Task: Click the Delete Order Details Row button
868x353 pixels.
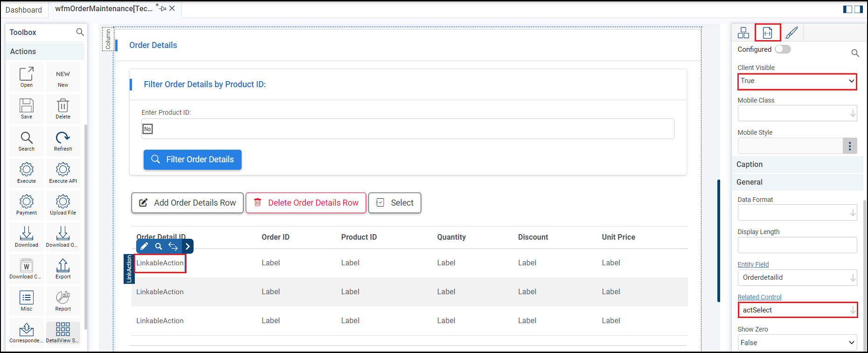Action: point(306,203)
